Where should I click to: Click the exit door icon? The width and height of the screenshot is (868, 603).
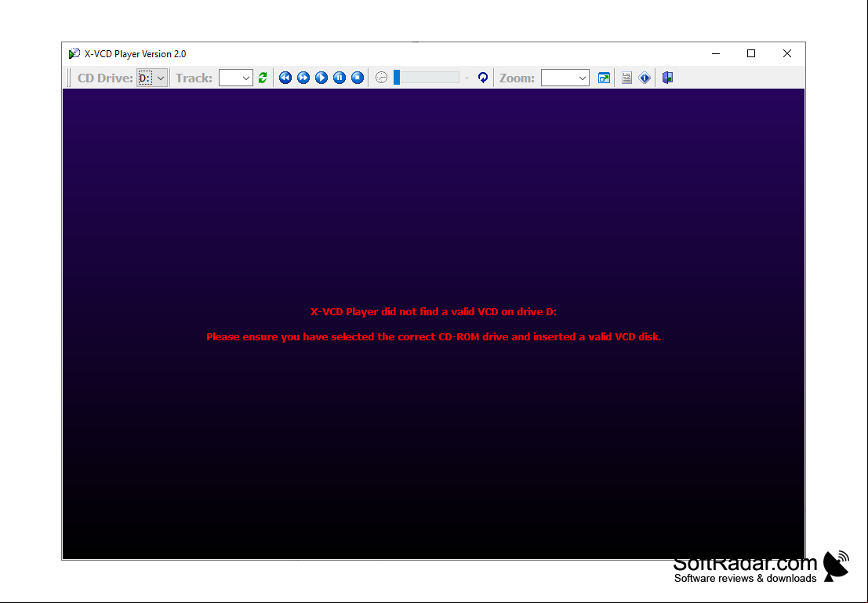click(x=667, y=78)
